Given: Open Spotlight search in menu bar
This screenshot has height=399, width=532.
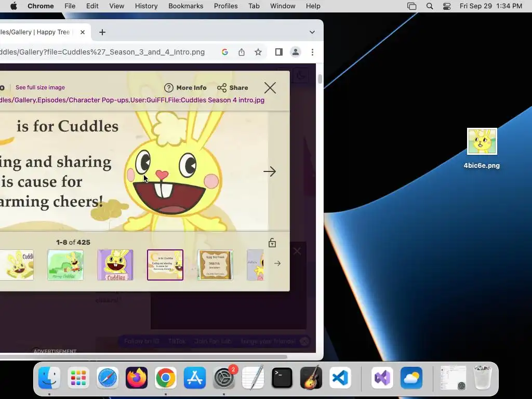Looking at the screenshot, I should click(x=430, y=6).
